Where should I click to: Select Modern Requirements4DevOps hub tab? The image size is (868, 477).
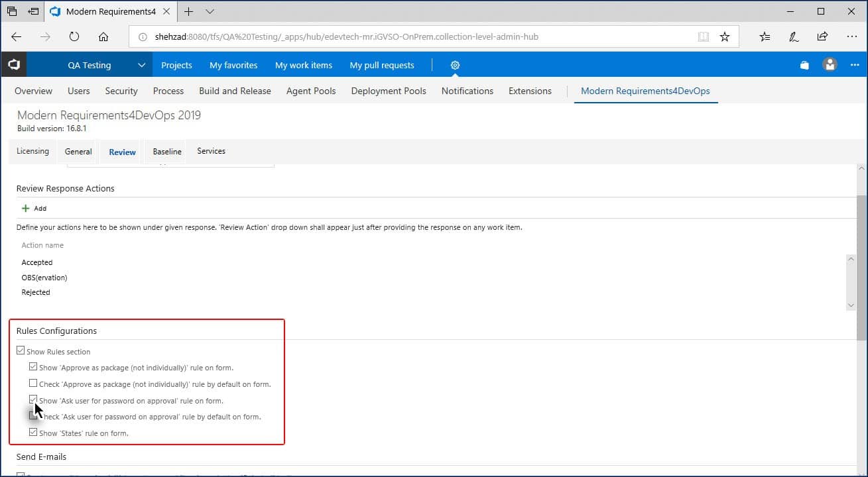tap(645, 91)
